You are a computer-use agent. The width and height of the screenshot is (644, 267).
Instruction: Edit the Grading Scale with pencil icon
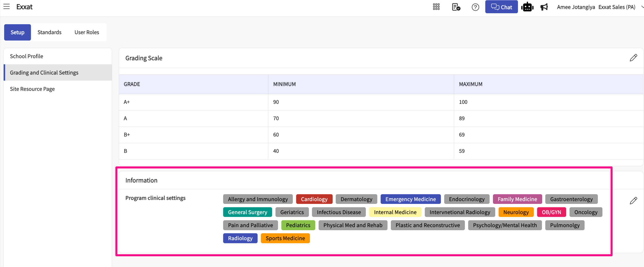click(x=633, y=58)
